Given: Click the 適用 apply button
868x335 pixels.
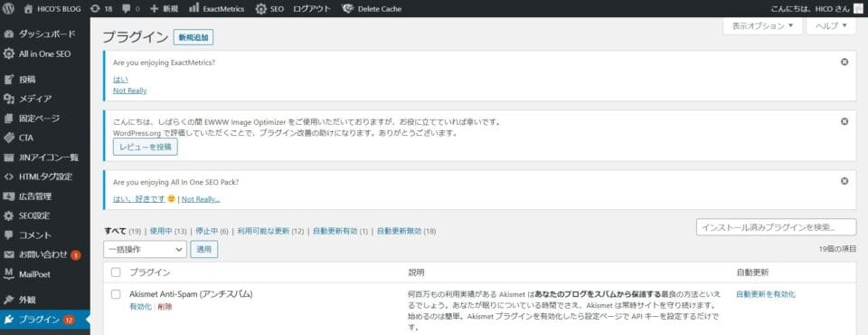Looking at the screenshot, I should point(204,250).
